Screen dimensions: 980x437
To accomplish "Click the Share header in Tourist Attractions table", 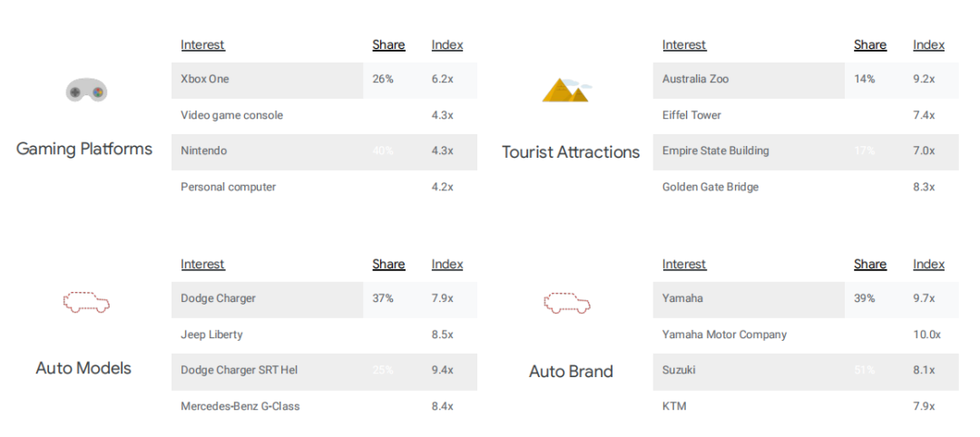I will (870, 45).
